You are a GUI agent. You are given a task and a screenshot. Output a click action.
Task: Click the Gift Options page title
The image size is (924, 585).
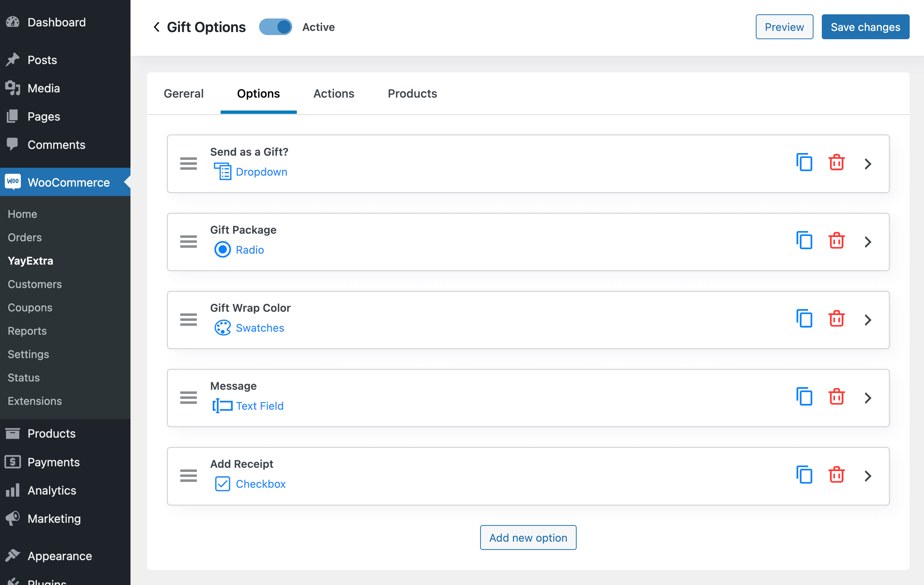point(206,27)
